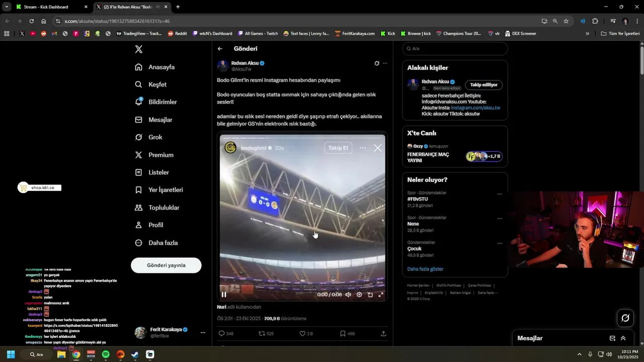The width and height of the screenshot is (644, 362).
Task: Open Yer İşaretleri bookmarks
Action: [x=159, y=190]
